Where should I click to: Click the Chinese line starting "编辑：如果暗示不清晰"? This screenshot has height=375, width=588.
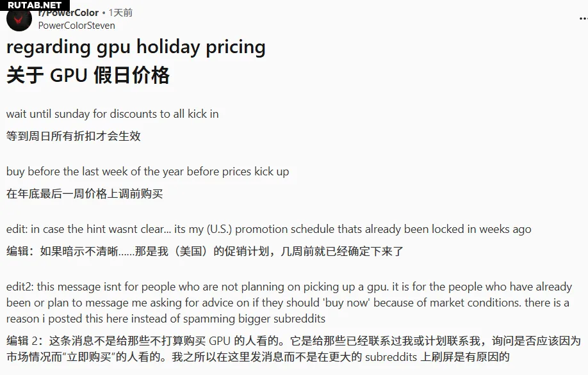pyautogui.click(x=205, y=251)
